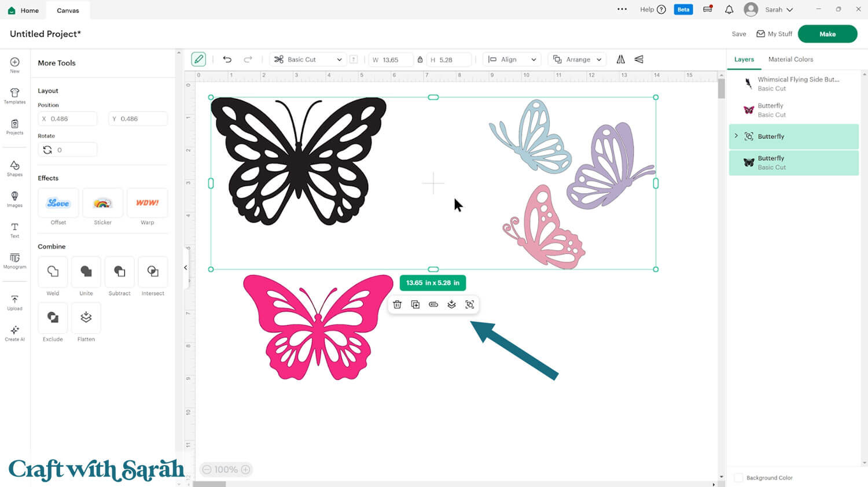The image size is (868, 487).
Task: Open the Arrange dropdown
Action: 578,60
